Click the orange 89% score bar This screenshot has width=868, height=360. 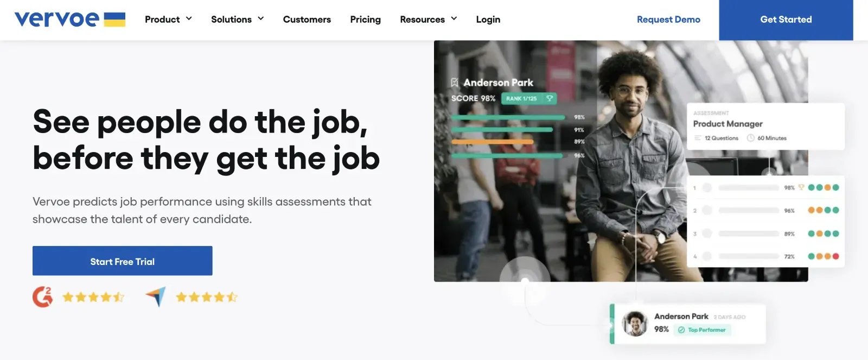pos(492,142)
